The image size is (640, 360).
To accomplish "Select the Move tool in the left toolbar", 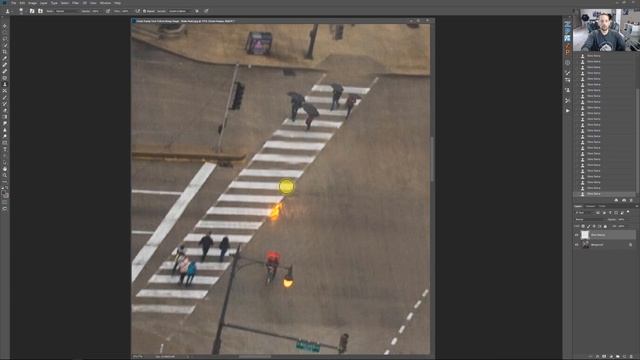I will coord(5,26).
